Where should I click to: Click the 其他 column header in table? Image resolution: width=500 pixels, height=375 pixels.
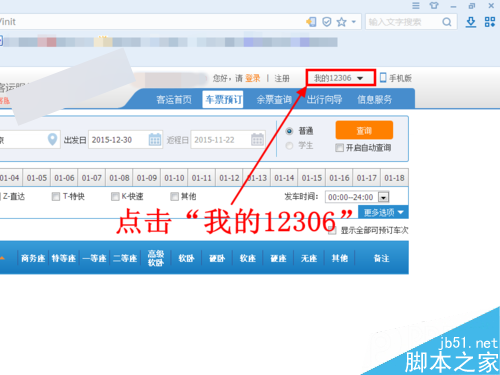[340, 258]
